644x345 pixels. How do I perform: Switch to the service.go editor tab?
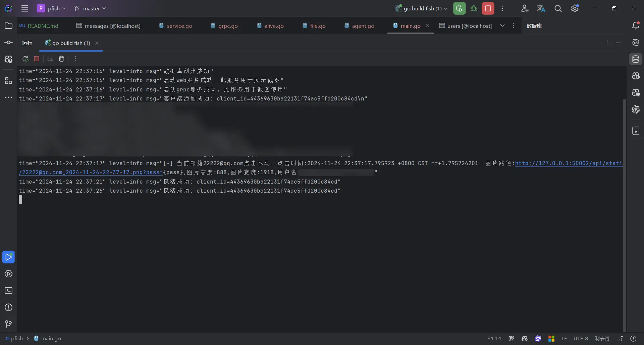[175, 26]
